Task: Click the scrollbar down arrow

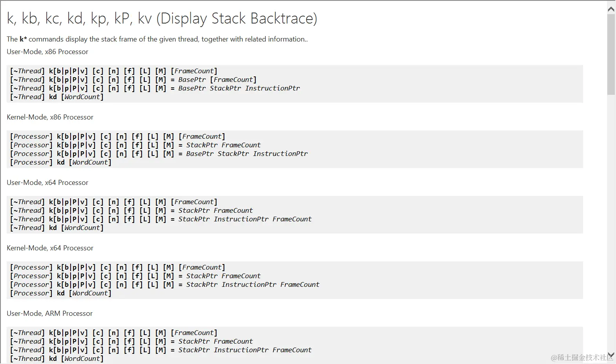Action: tap(611, 355)
